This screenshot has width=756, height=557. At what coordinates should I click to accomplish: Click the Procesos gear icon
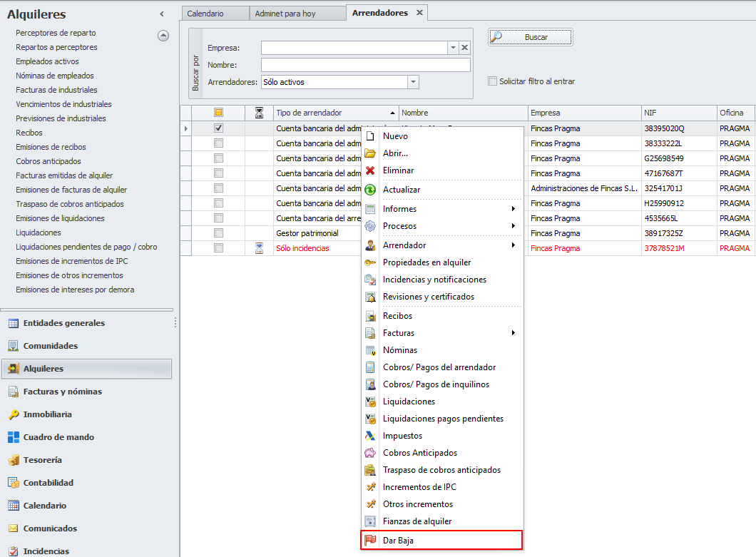pyautogui.click(x=370, y=225)
